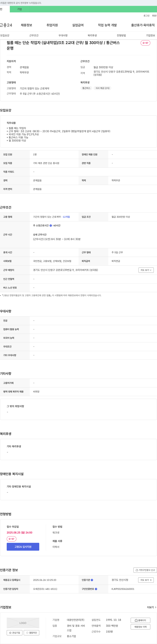Open 더보기 in 기업정보 section
Screen dimensions: 157x644
(151, 607)
